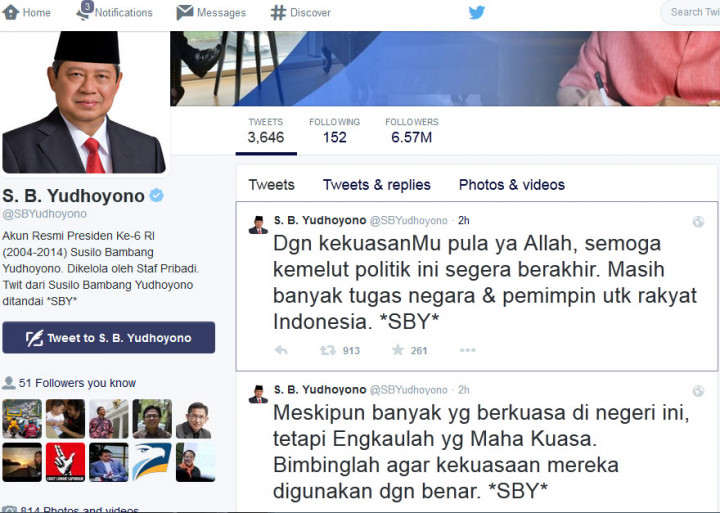The height and width of the screenshot is (513, 720).
Task: Click the 913 retweet count
Action: (351, 351)
